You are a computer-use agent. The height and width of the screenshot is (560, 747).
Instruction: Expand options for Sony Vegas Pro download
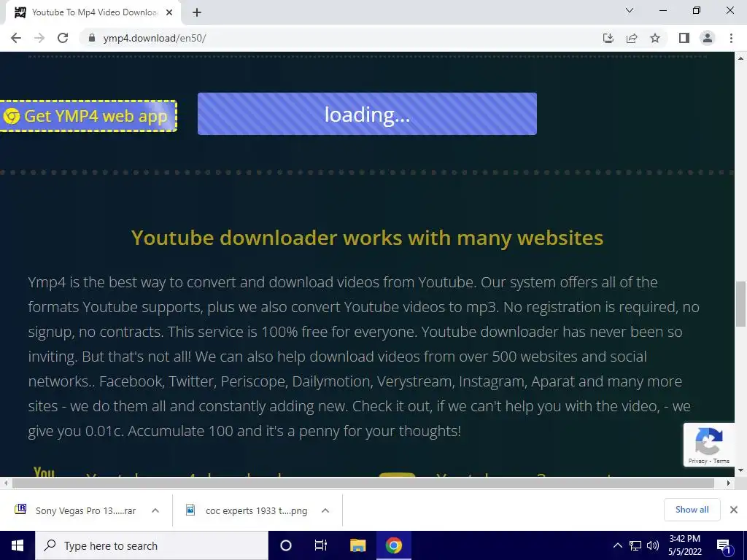pos(155,510)
